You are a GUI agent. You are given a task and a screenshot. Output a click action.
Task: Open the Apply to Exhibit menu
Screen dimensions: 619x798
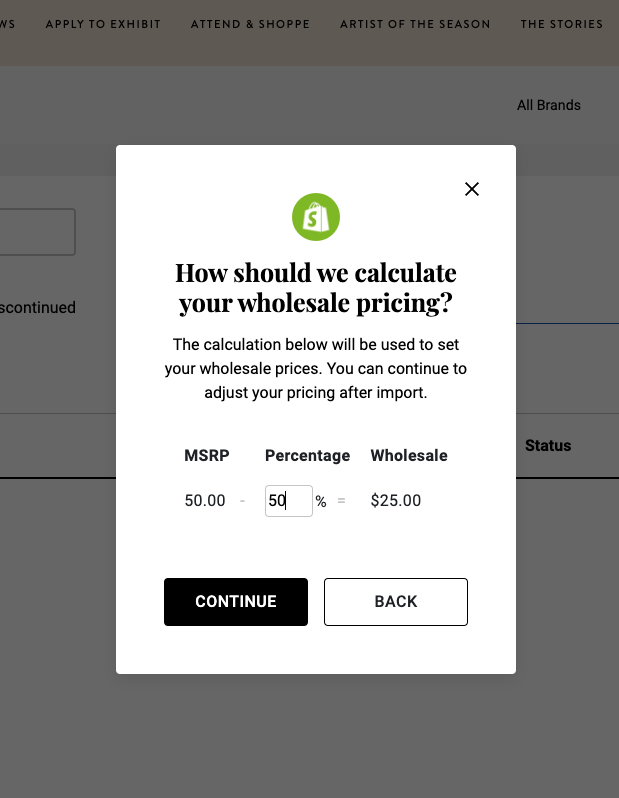(103, 24)
